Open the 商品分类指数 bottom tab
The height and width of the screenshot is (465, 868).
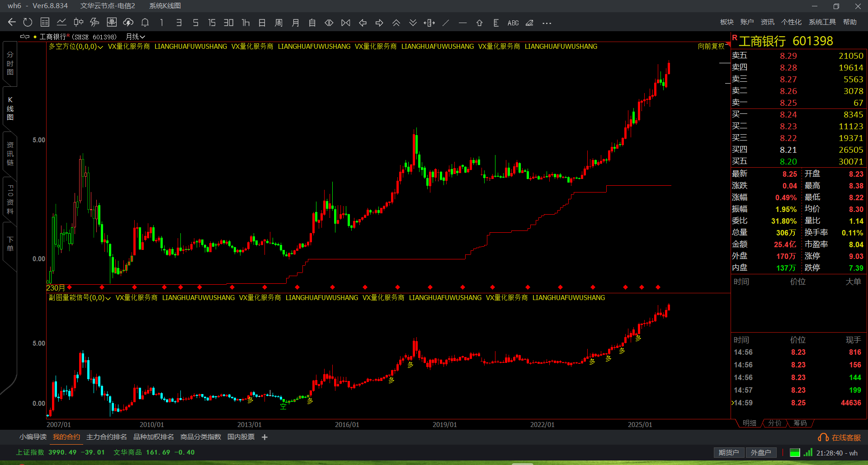point(201,437)
